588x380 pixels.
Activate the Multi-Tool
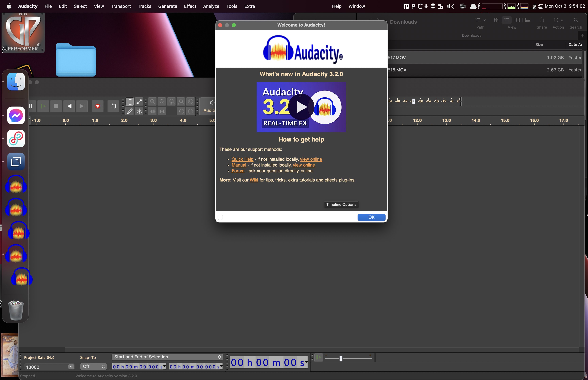click(139, 111)
